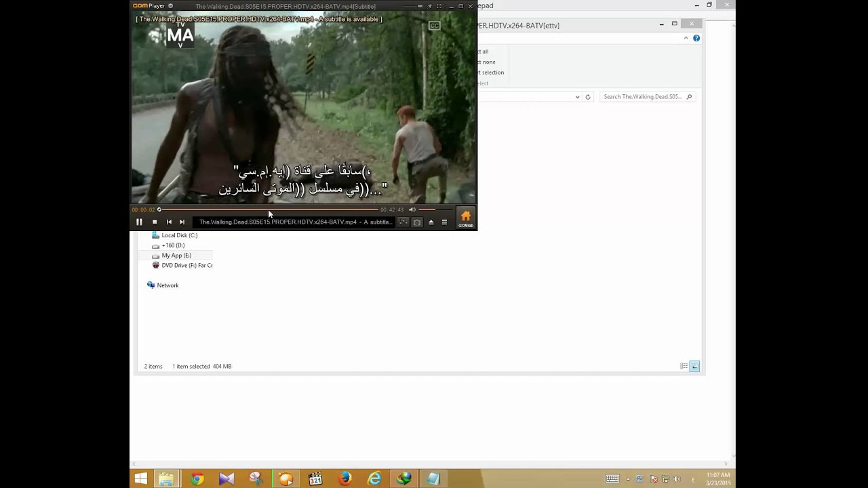This screenshot has height=488, width=868.
Task: Open Visual Studio from the taskbar
Action: (226, 479)
